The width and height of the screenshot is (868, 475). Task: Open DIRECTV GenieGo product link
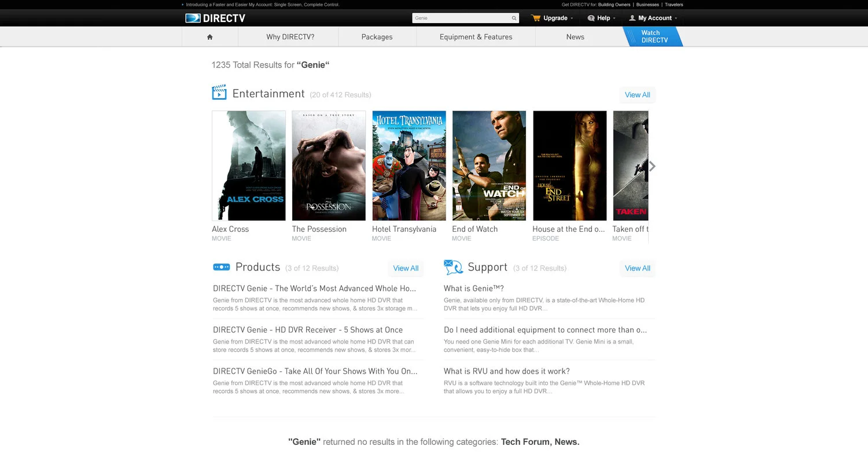click(315, 371)
